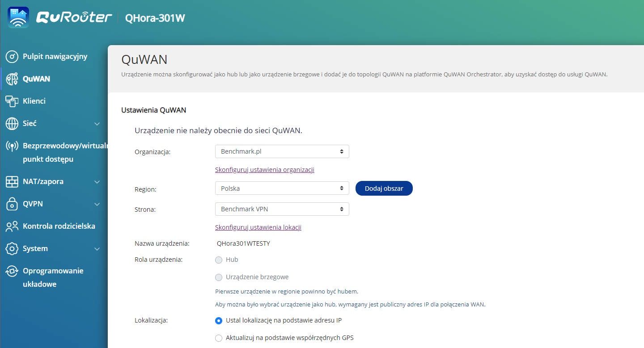Click the NAT/zapora firewall brick icon
644x348 pixels.
pos(12,182)
